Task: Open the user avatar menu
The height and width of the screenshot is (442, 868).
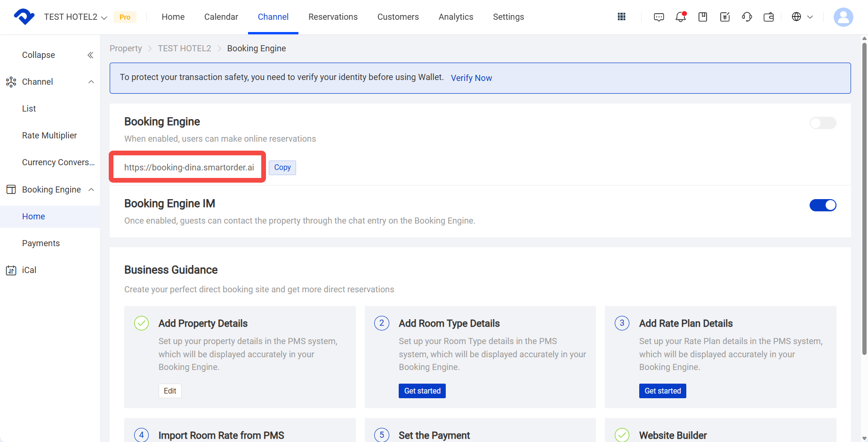Action: coord(843,17)
